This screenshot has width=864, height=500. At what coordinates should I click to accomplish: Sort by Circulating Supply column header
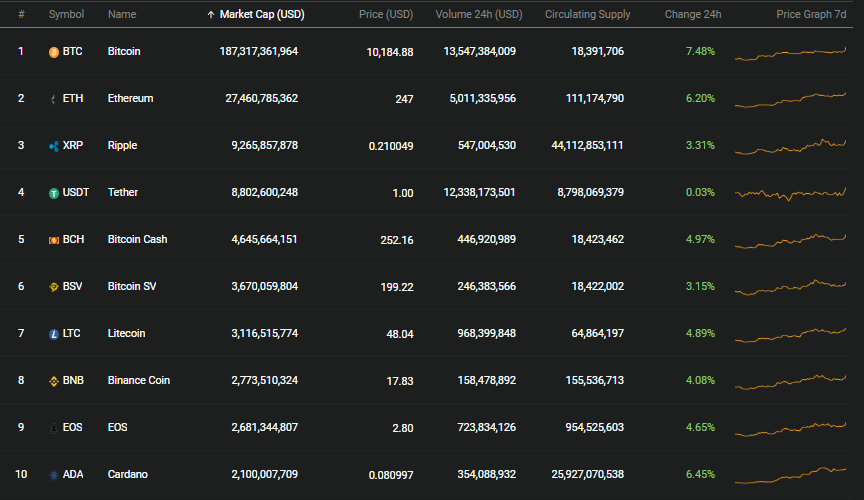(x=587, y=14)
